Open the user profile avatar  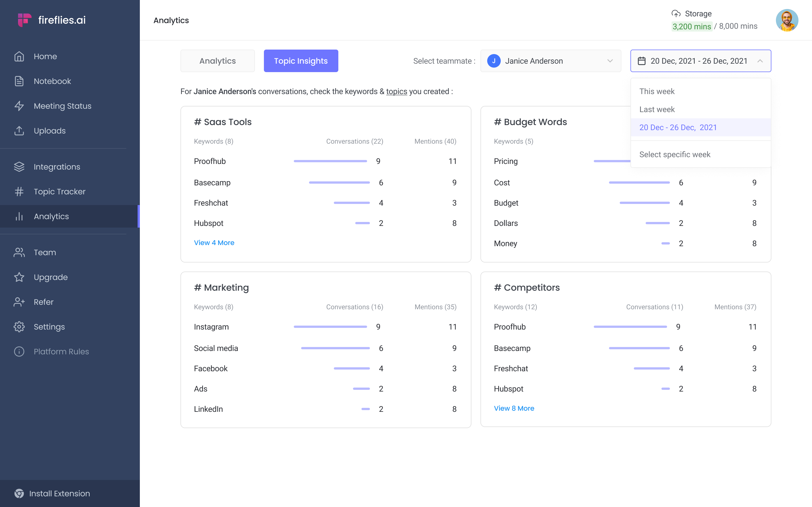[787, 20]
